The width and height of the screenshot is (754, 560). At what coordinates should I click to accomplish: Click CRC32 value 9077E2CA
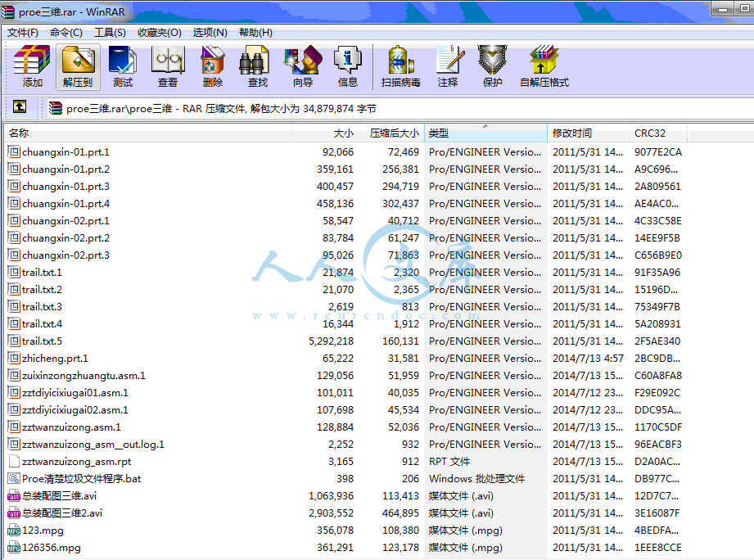tap(658, 152)
